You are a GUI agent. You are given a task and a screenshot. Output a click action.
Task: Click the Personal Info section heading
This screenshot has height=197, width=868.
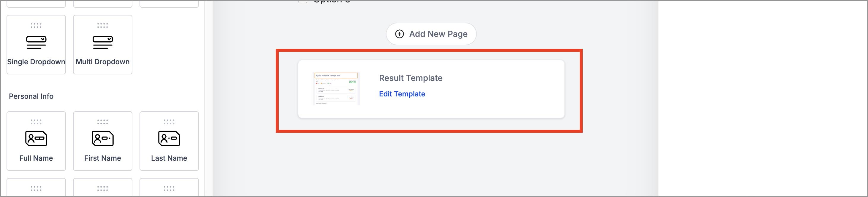point(31,96)
